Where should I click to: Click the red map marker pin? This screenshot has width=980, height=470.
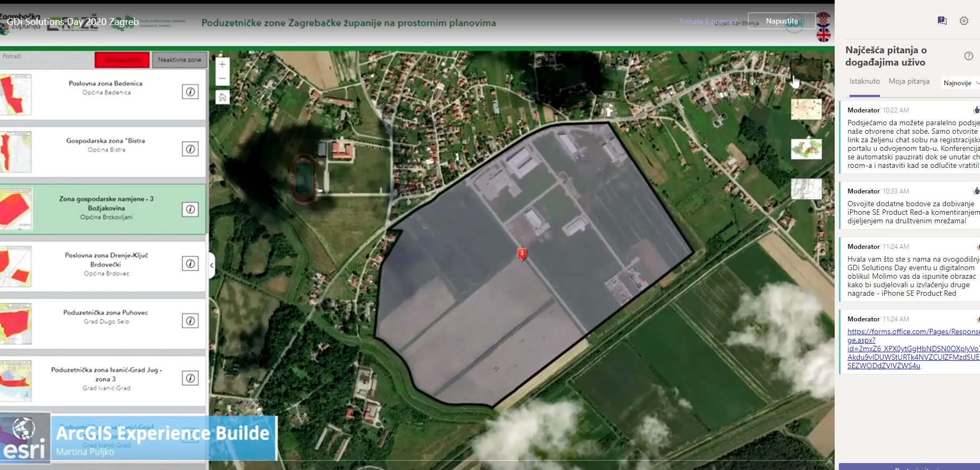point(522,254)
